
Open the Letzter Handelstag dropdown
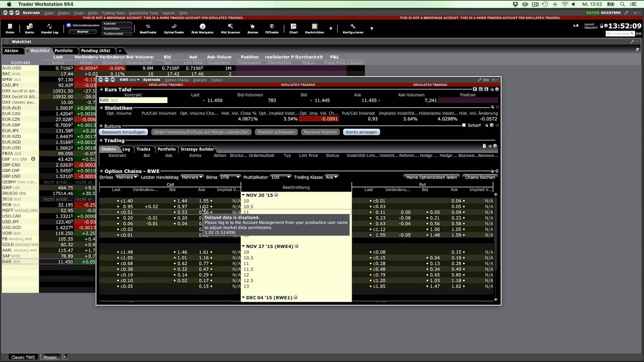coord(192,177)
